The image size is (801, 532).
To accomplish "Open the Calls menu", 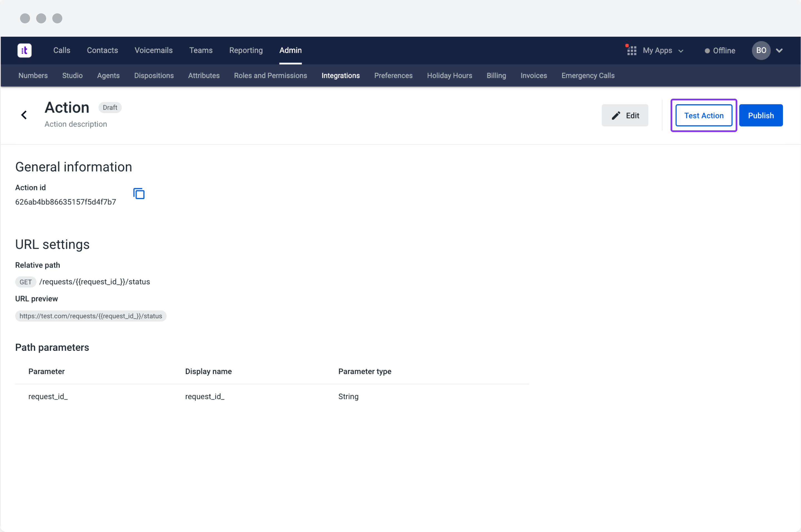I will [x=62, y=51].
